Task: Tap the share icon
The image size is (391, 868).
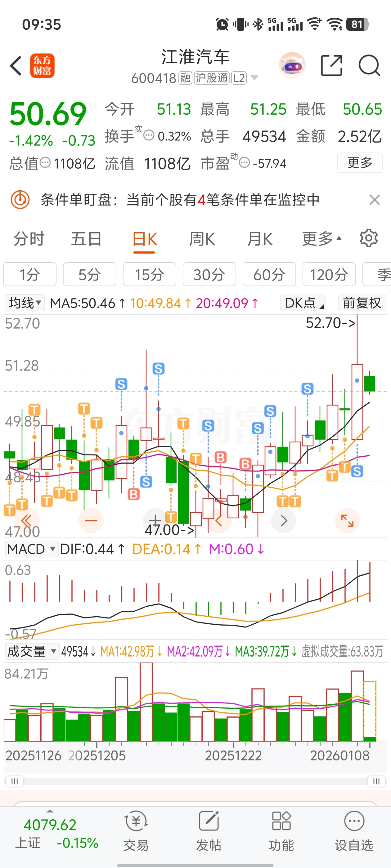Action: point(332,65)
